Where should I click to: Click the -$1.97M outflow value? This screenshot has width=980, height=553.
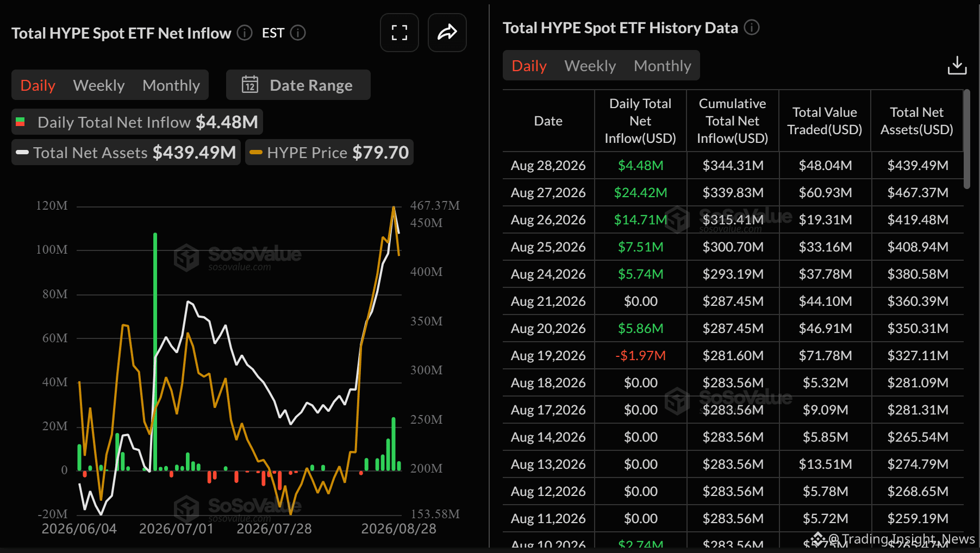[640, 355]
